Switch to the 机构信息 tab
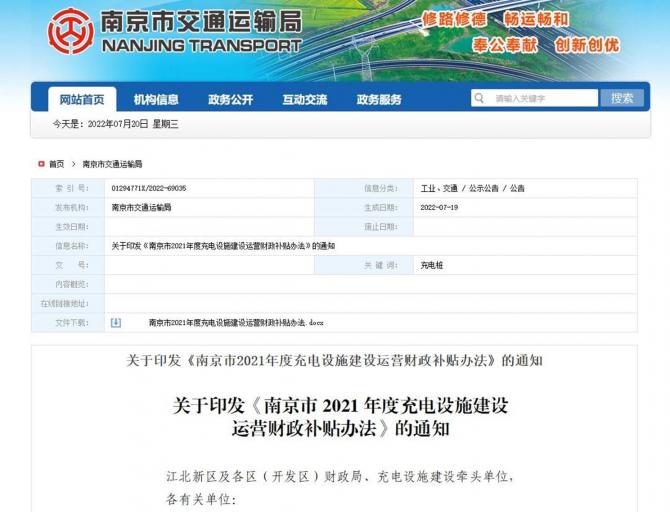The image size is (670, 512). [x=156, y=99]
